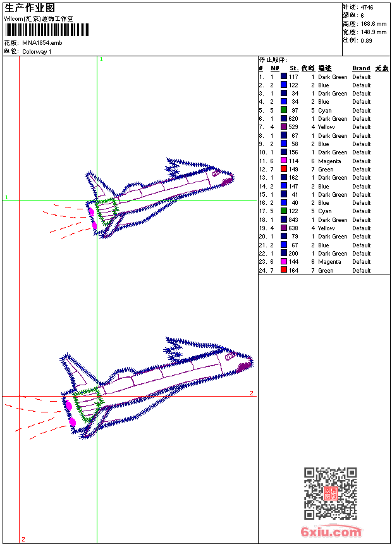Click stitch count 97 in row 5
The image size is (392, 544).
(295, 110)
